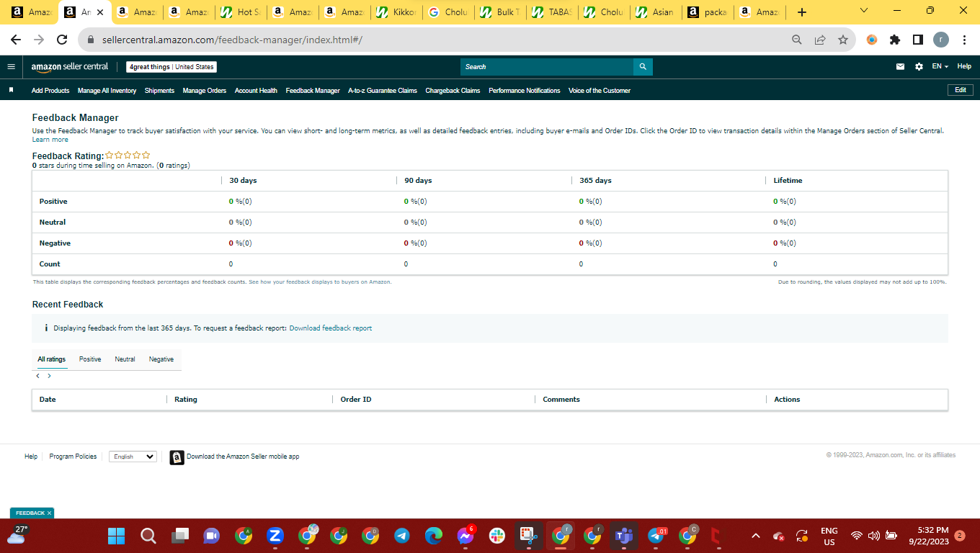Show hidden system tray icons
The image size is (980, 553).
click(756, 536)
